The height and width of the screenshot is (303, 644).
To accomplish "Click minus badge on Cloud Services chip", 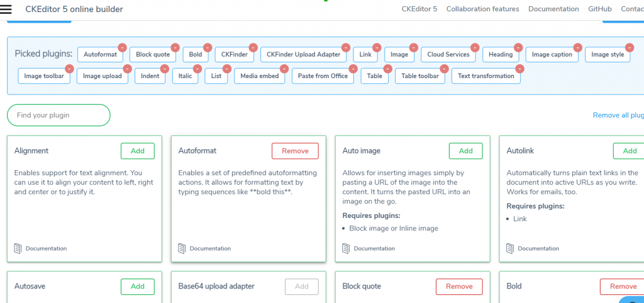I will [x=475, y=47].
